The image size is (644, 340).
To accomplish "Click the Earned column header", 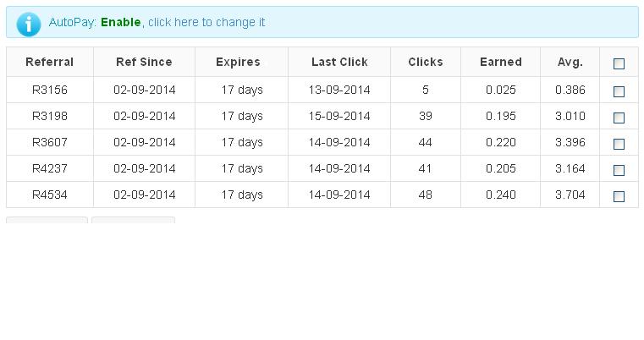I will coord(500,62).
